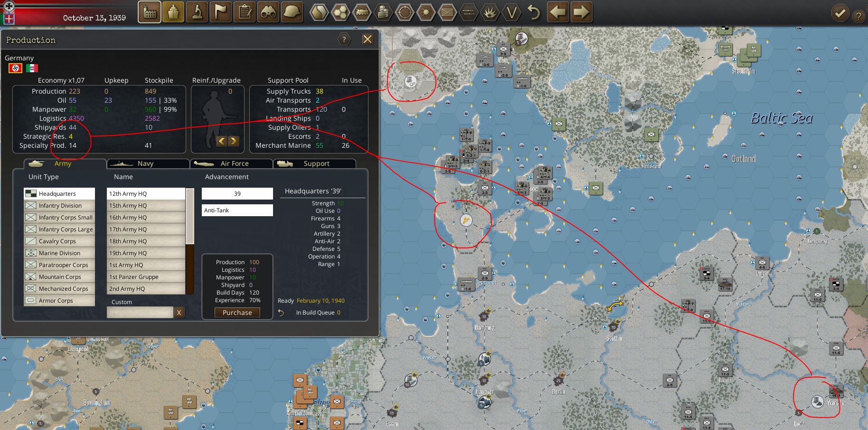Select Mechanized Corps unit type

[x=59, y=288]
